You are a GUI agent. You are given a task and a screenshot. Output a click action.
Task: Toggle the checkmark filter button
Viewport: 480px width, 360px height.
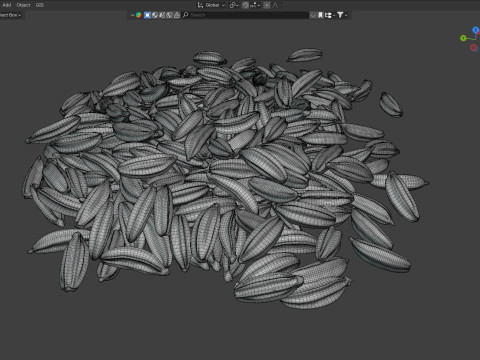pos(313,15)
